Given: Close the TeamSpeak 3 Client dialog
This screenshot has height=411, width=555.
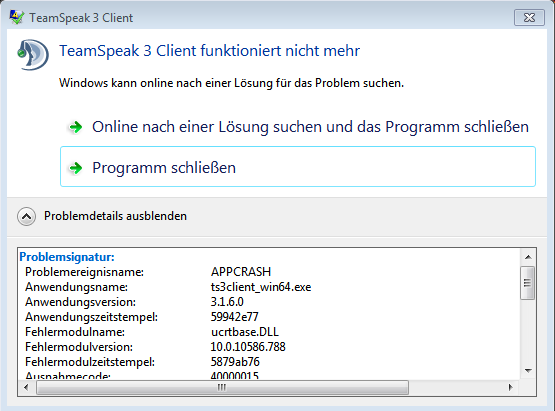Looking at the screenshot, I should coord(529,18).
